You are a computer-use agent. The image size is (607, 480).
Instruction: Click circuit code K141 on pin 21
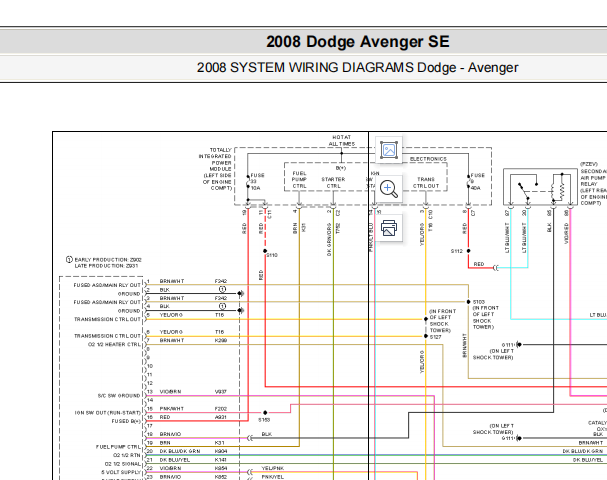[x=221, y=460]
